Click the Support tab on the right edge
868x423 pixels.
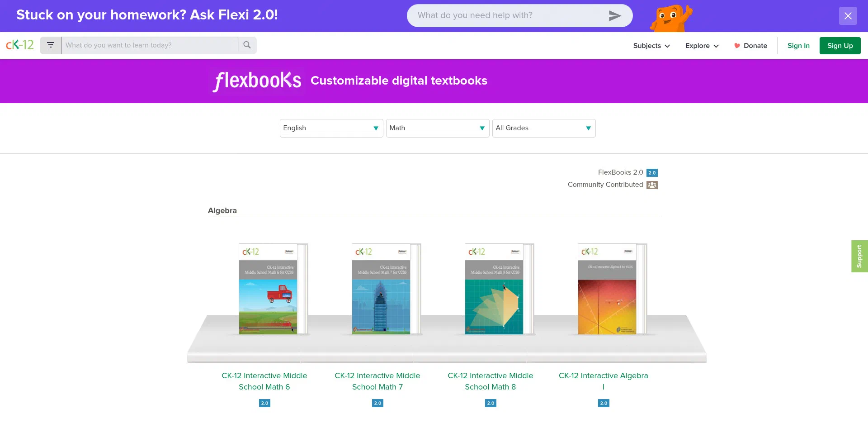pyautogui.click(x=859, y=256)
